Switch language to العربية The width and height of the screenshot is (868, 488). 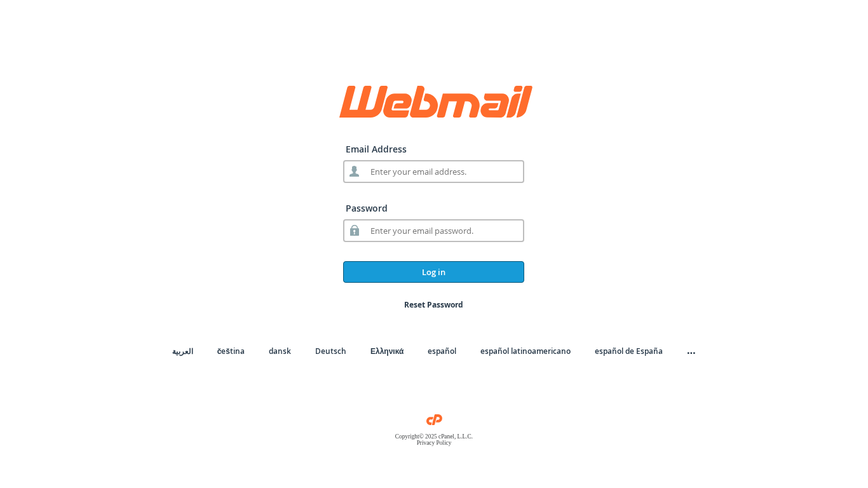[182, 351]
